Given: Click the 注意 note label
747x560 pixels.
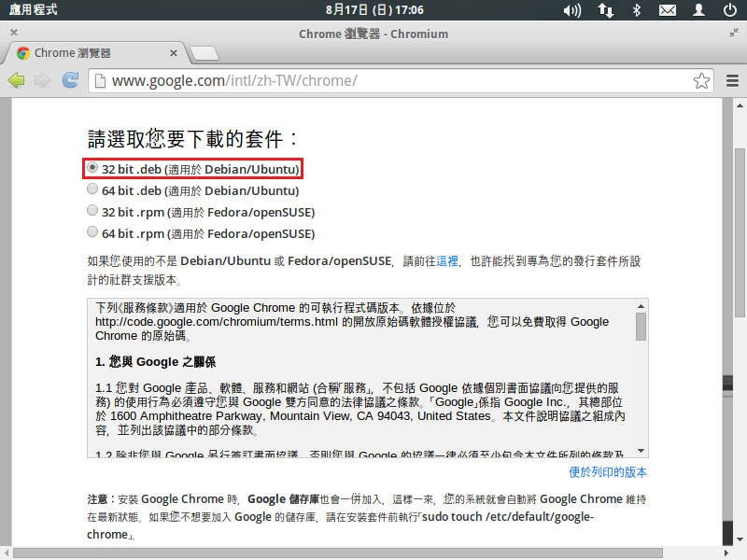Looking at the screenshot, I should click(x=97, y=499).
